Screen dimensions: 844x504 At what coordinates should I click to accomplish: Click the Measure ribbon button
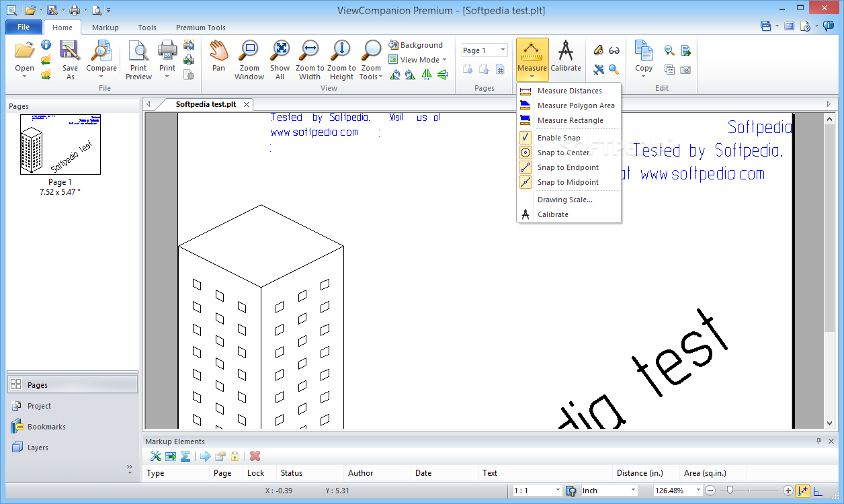[532, 59]
